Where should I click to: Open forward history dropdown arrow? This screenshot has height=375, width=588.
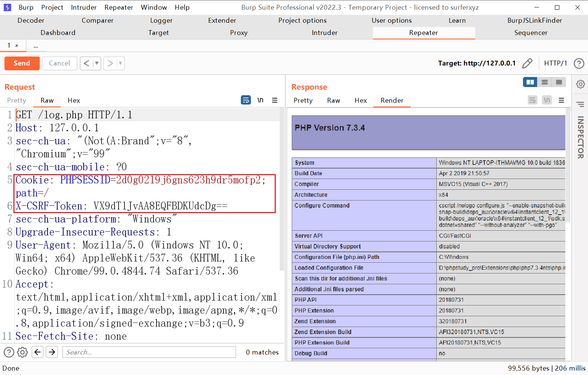click(x=120, y=63)
